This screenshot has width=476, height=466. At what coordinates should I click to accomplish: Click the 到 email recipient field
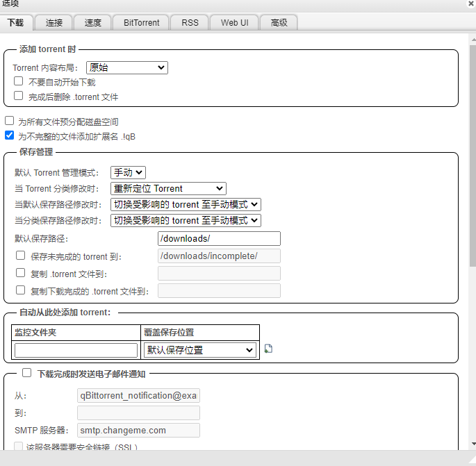coord(138,413)
